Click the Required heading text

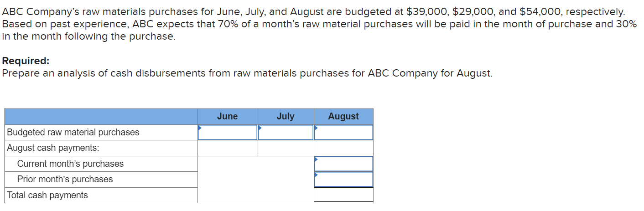click(26, 61)
